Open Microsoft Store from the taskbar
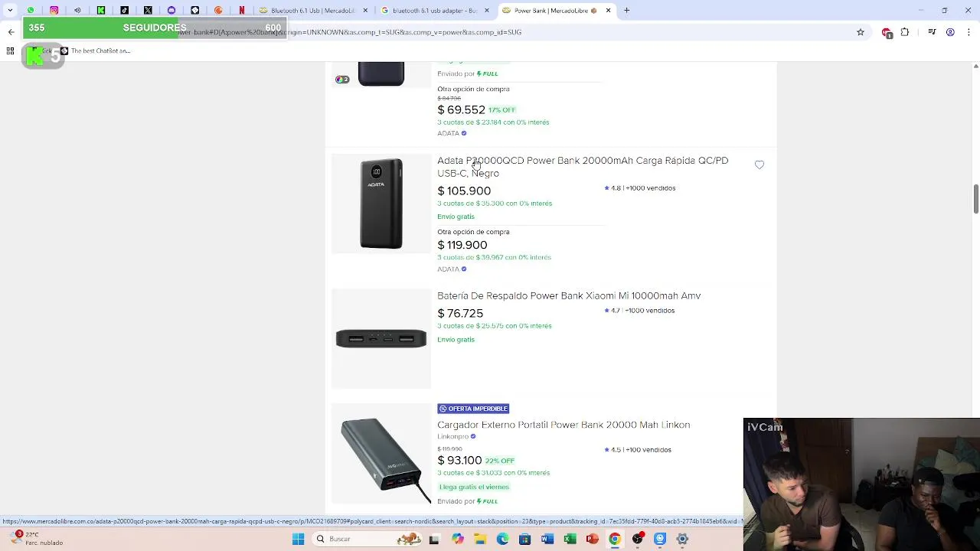The height and width of the screenshot is (551, 980). (x=524, y=539)
